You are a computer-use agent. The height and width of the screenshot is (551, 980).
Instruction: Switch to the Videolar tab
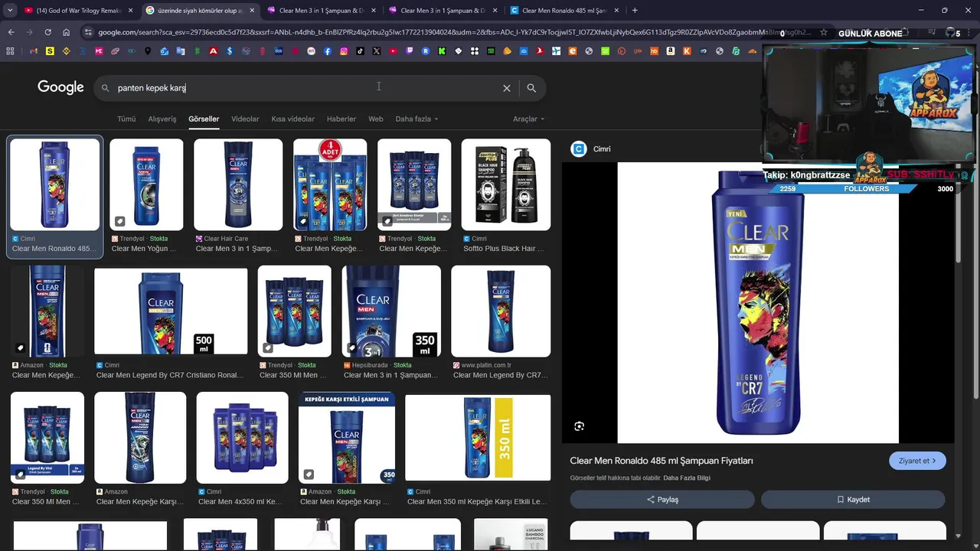click(x=245, y=119)
